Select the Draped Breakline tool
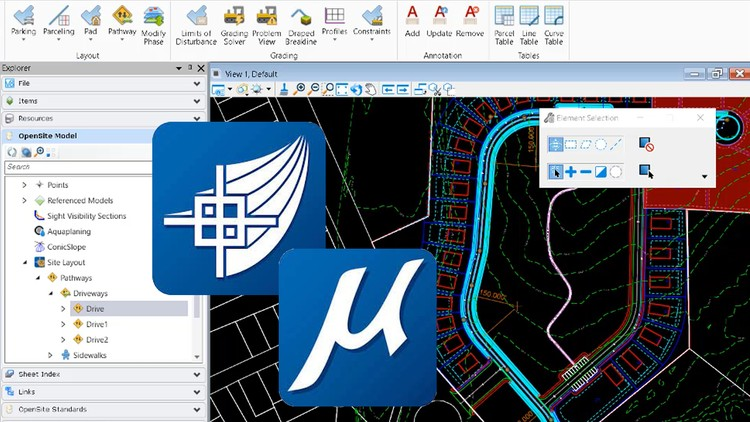750x422 pixels. (x=301, y=20)
